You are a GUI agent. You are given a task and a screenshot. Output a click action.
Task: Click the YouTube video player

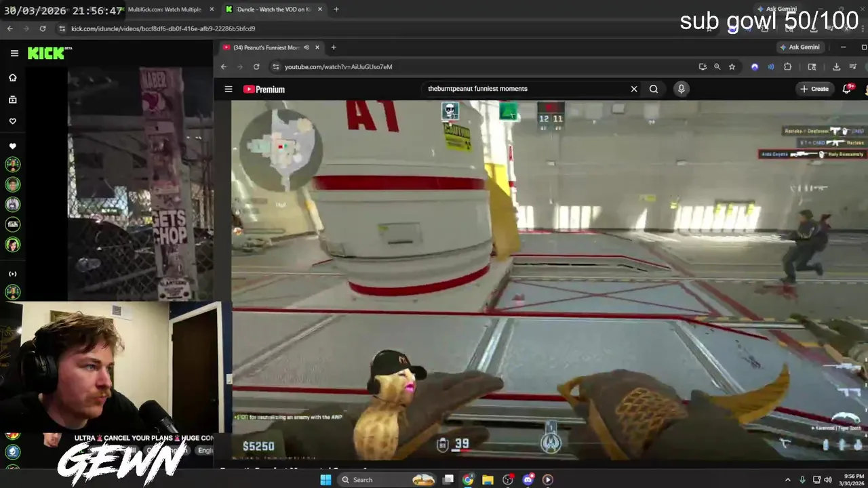[550, 280]
